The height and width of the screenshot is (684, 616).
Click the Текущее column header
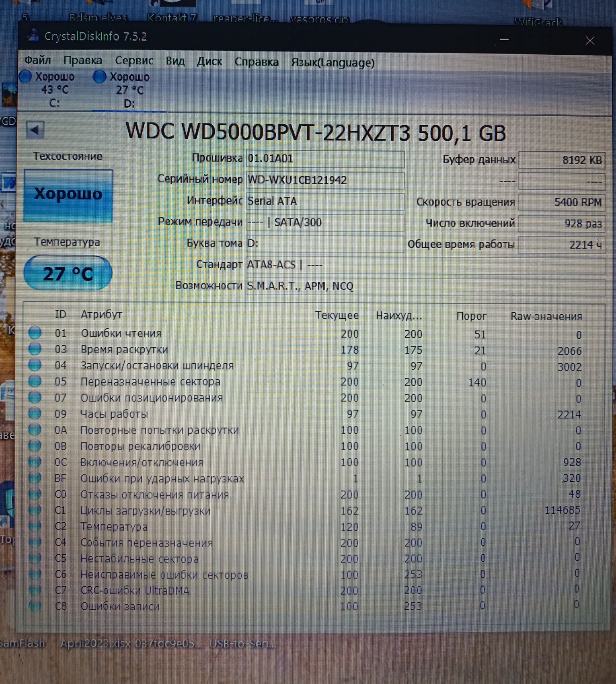pyautogui.click(x=337, y=315)
